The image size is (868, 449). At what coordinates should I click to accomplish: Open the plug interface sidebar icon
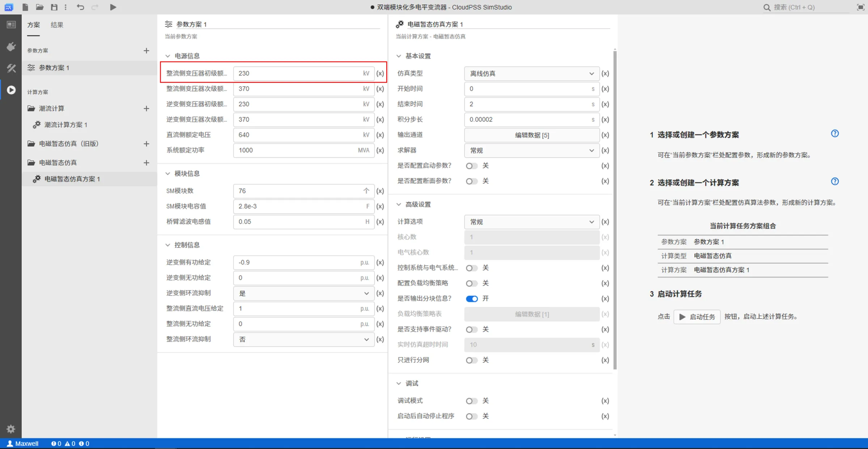click(x=11, y=46)
